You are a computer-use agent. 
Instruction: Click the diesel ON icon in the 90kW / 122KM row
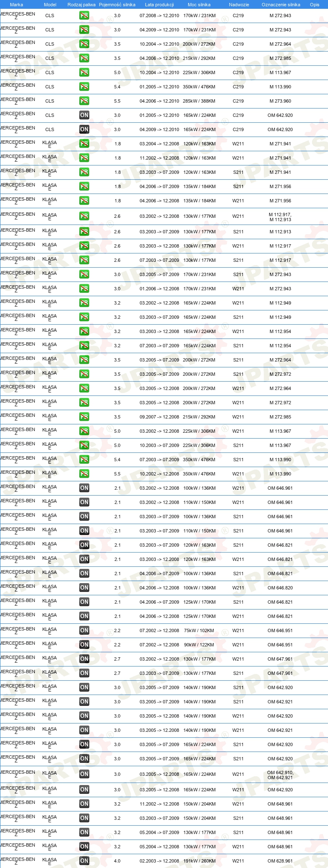point(84,645)
